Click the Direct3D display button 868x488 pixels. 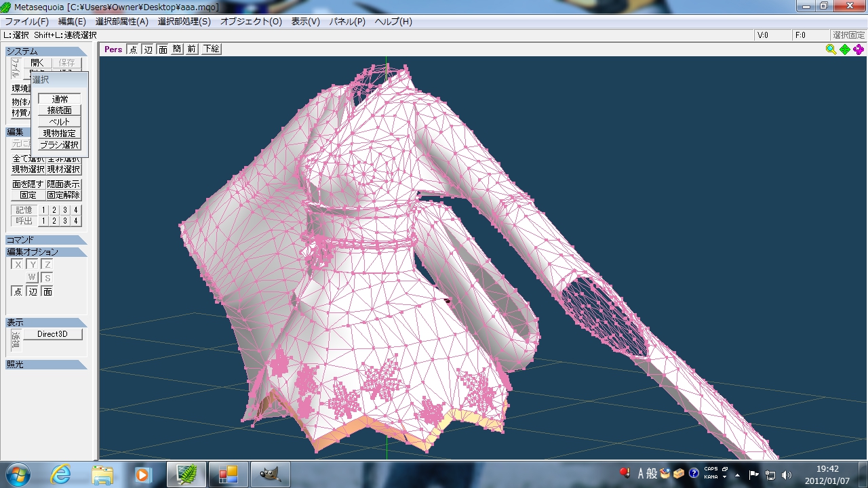tap(53, 334)
